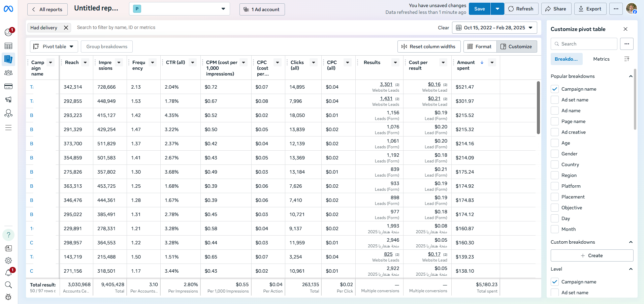Open Ads Reporting icon in left sidebar
The height and width of the screenshot is (304, 644).
tap(8, 59)
